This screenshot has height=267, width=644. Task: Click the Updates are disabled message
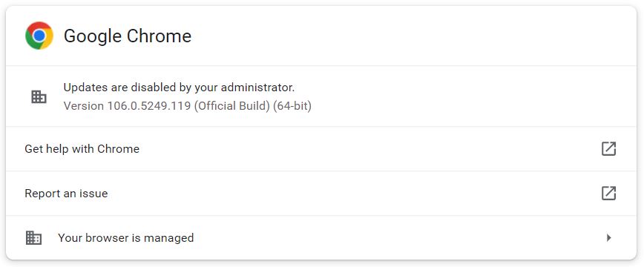click(179, 88)
